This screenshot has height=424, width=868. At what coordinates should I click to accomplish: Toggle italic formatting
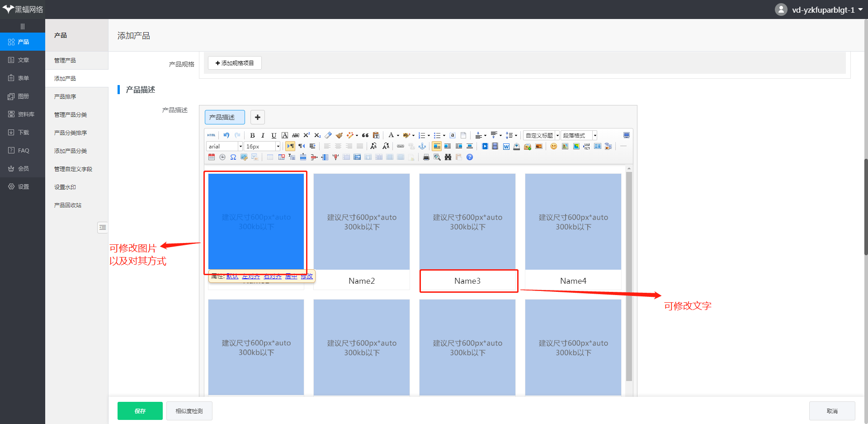point(263,135)
